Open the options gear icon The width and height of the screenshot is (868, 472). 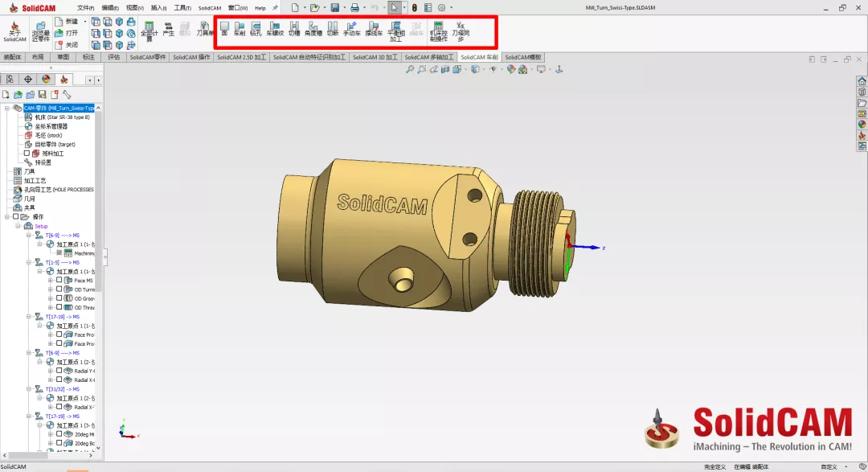click(441, 8)
